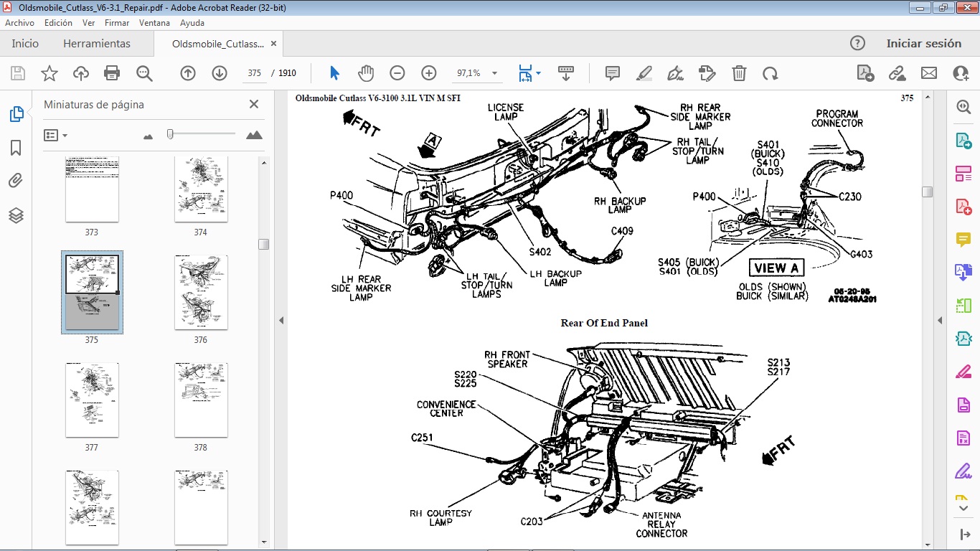Bookmark document with the star icon
The height and width of the screenshot is (551, 980).
click(x=50, y=73)
